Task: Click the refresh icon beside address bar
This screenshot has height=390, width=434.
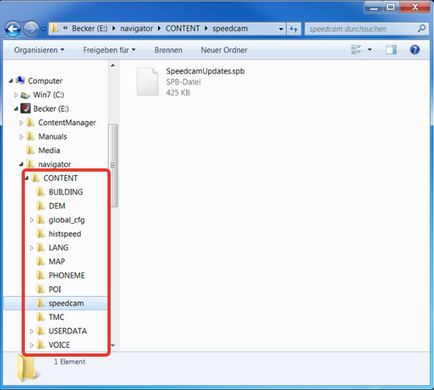Action: click(294, 29)
